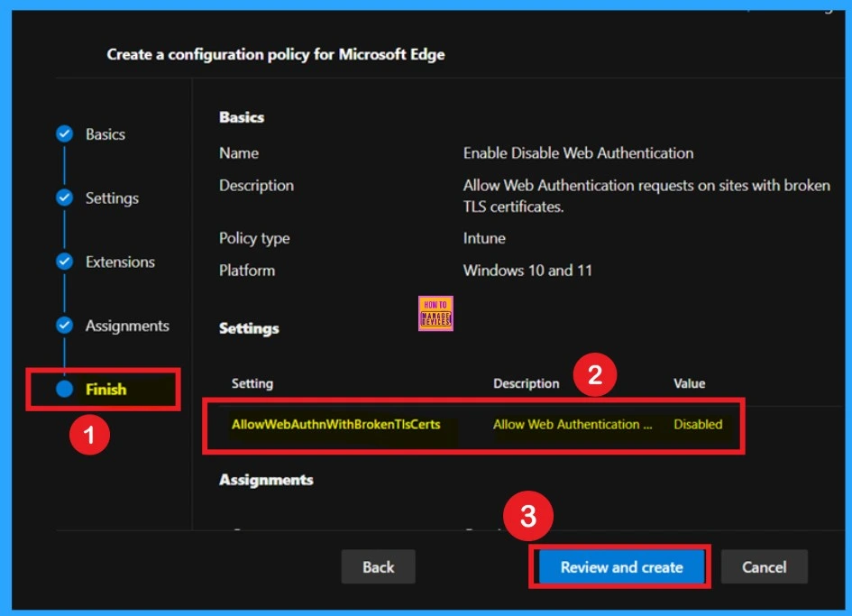Click the Description column header
852x616 pixels.
pos(526,383)
